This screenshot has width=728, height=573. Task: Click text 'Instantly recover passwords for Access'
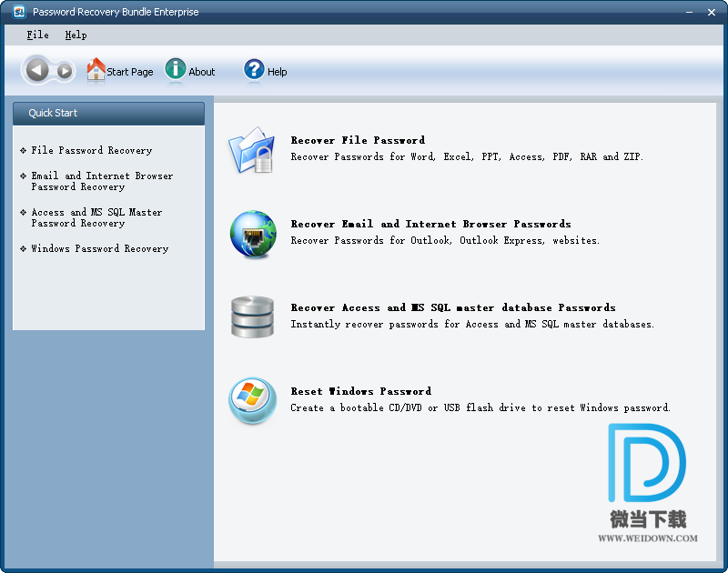[395, 325]
